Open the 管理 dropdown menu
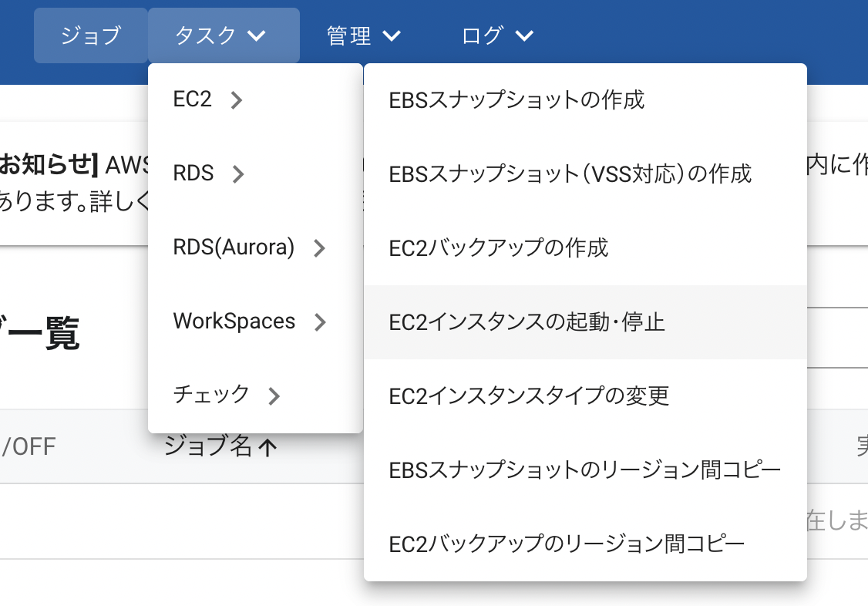 pyautogui.click(x=362, y=35)
